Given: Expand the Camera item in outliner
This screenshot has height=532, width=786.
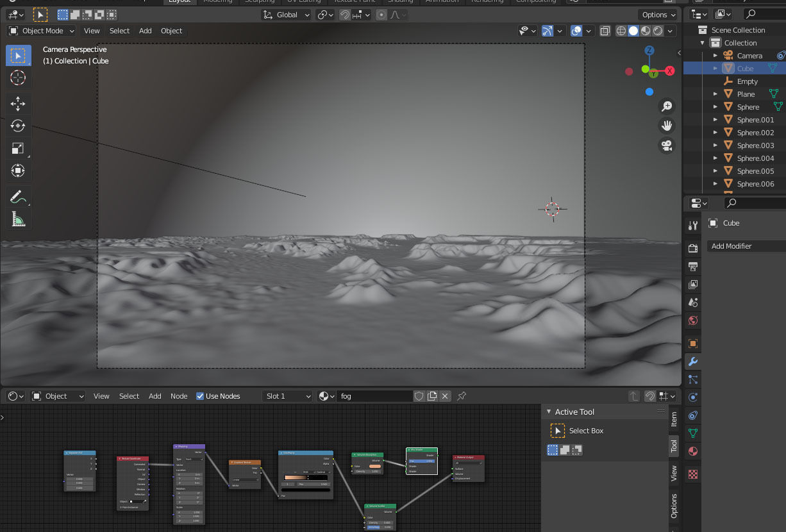Looking at the screenshot, I should click(x=715, y=56).
